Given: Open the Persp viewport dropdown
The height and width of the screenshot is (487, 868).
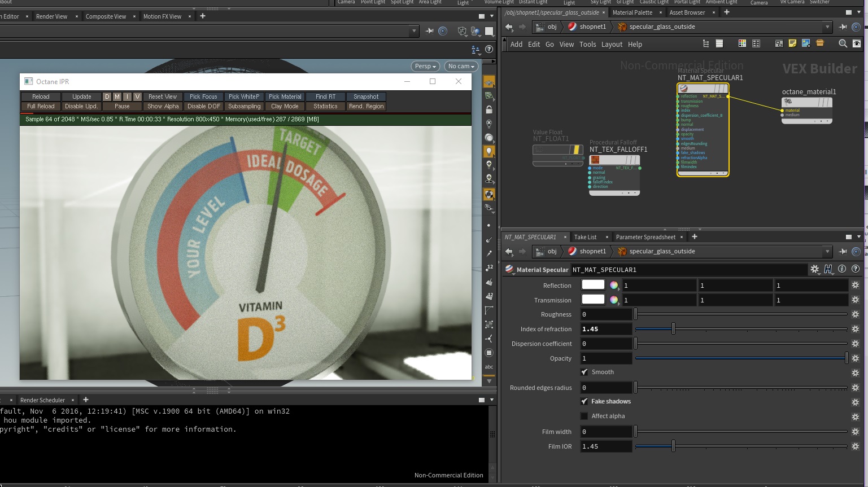Looking at the screenshot, I should [x=426, y=66].
